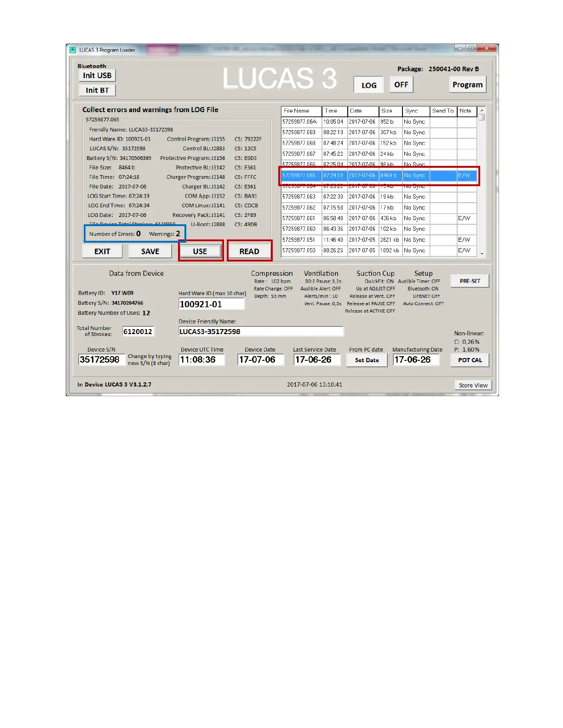Click the Sync column header
This screenshot has height=728, width=563.
[x=416, y=111]
